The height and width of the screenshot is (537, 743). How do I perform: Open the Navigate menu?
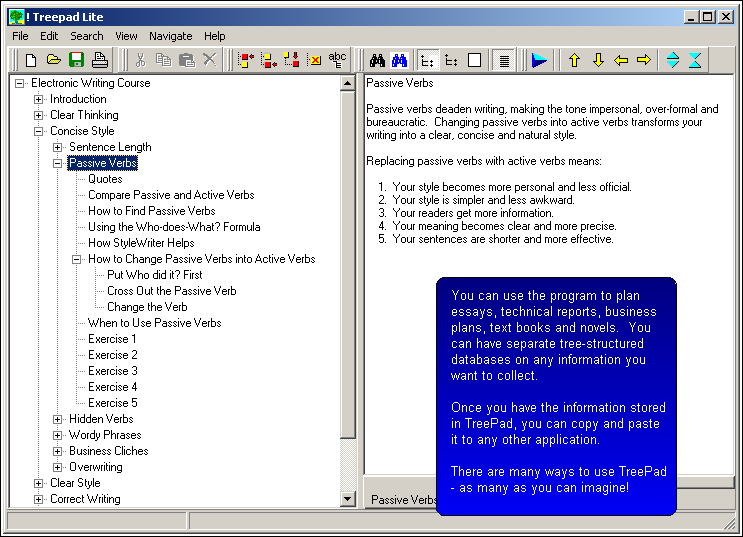tap(170, 36)
